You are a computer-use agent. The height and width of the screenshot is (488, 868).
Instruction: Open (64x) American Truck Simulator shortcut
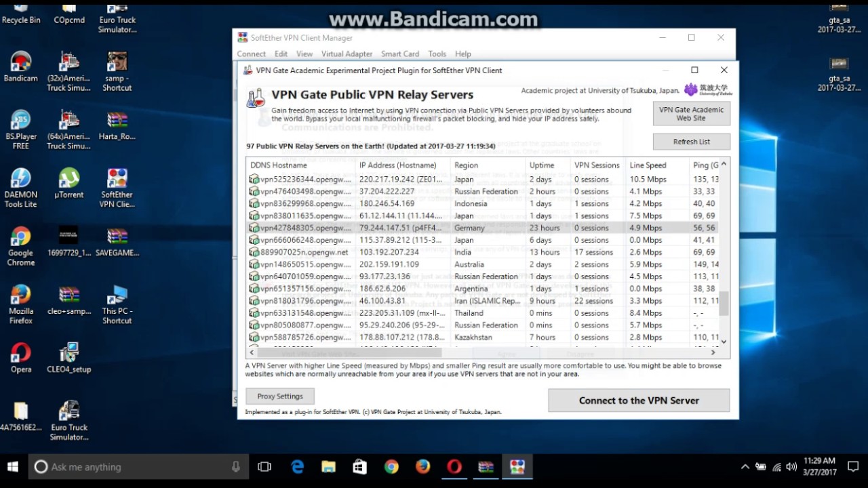coord(69,129)
